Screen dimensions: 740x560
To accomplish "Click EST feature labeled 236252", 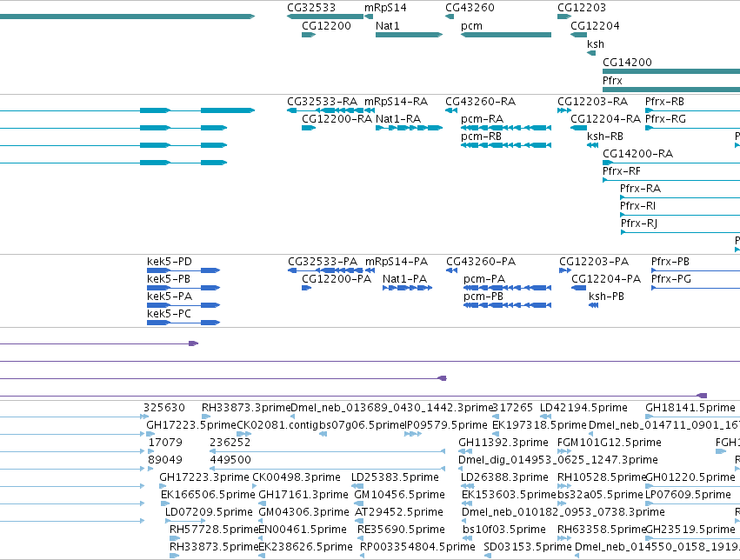I will [230, 443].
